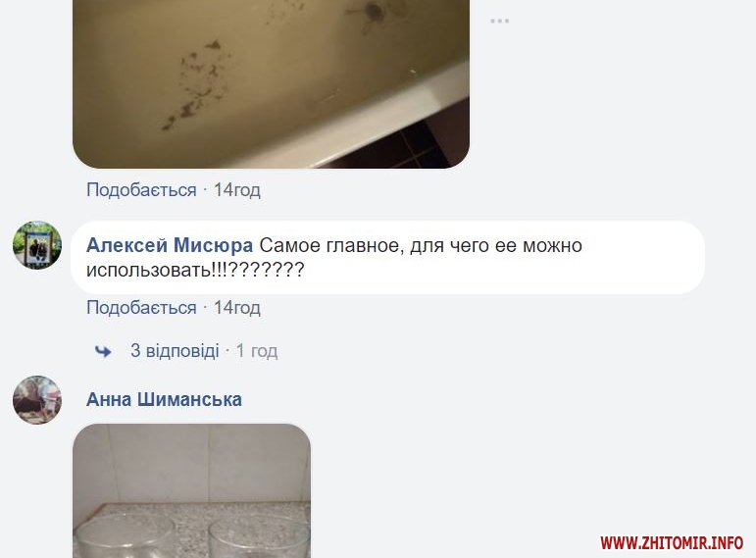The height and width of the screenshot is (558, 756).
Task: Click the www.zhitomir.info watermark
Action: 672,543
